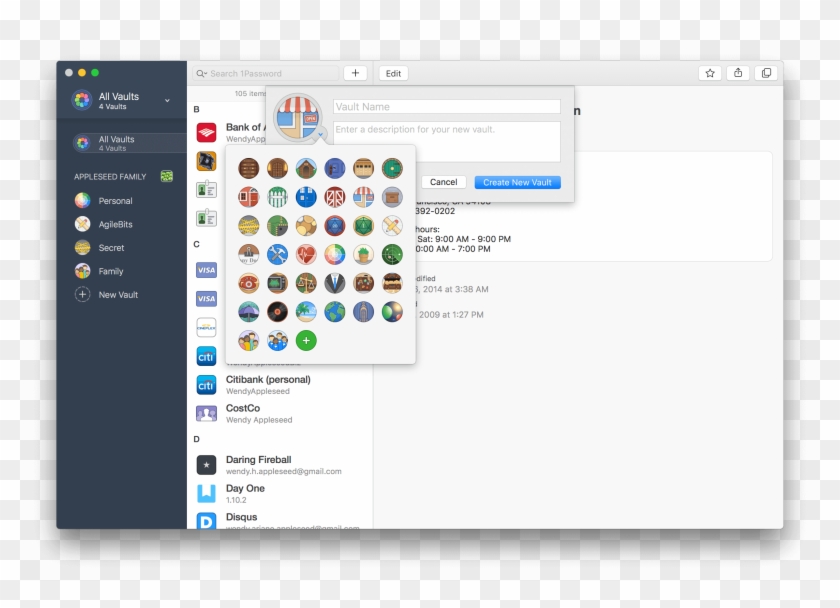Open the selected vault icon picker arrow
This screenshot has height=608, width=840.
(320, 135)
